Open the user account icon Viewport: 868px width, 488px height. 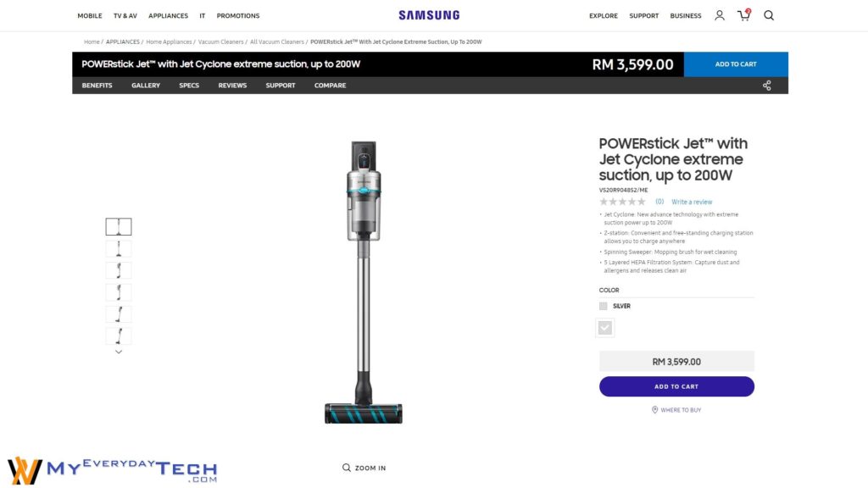pyautogui.click(x=719, y=15)
